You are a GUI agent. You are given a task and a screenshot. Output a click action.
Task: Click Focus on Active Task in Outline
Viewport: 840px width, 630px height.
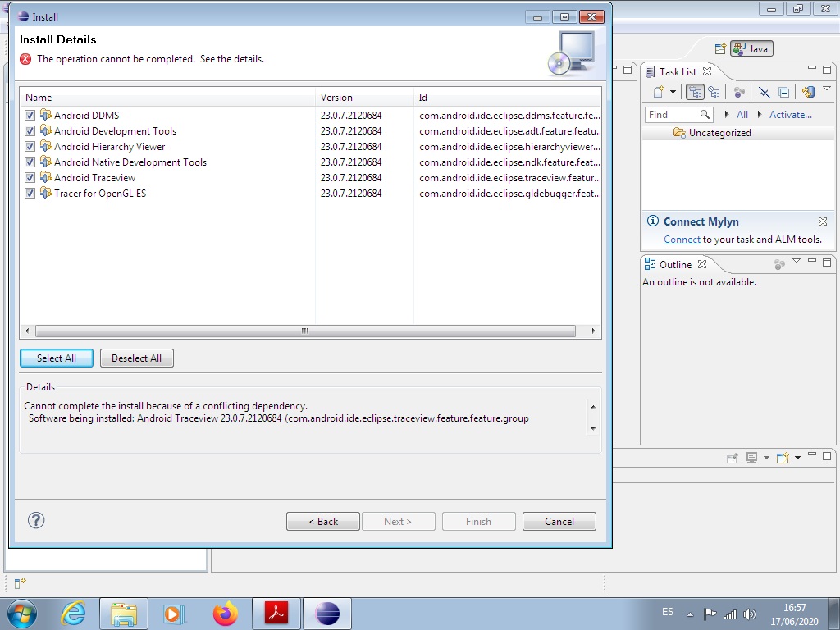click(779, 264)
